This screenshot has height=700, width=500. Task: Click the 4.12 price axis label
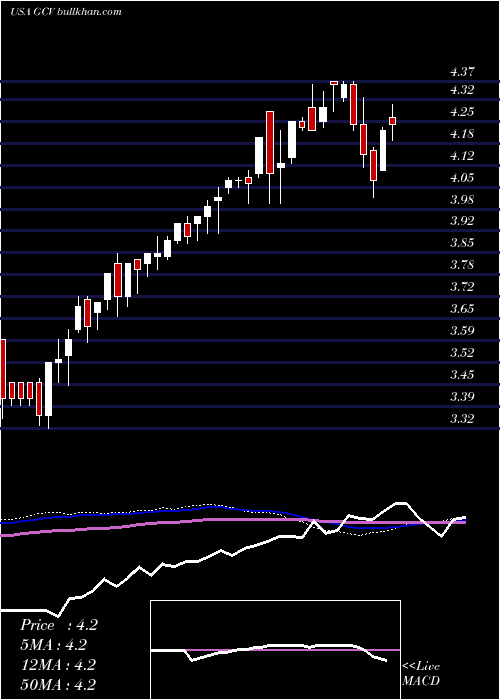(x=462, y=156)
